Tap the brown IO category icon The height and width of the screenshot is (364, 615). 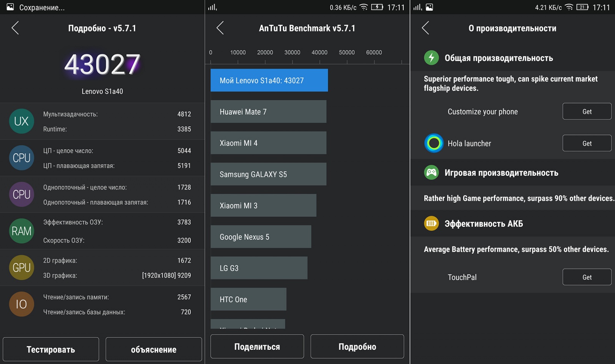tap(22, 304)
